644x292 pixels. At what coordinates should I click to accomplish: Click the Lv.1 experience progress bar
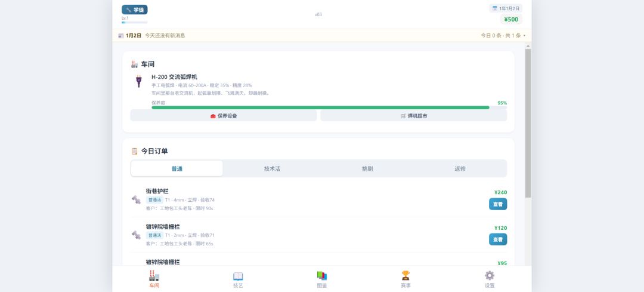[134, 22]
